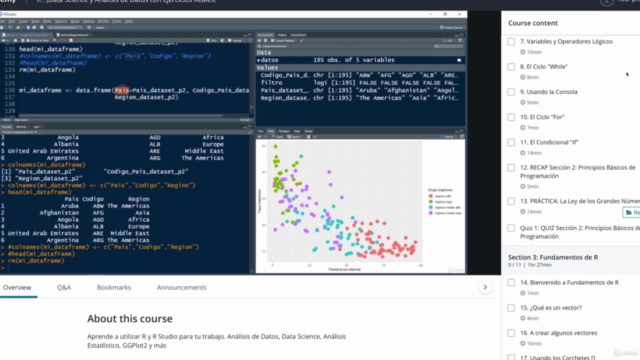Click the clear all plots broom icon
Viewport: 640px width, 360px height.
(x=315, y=137)
